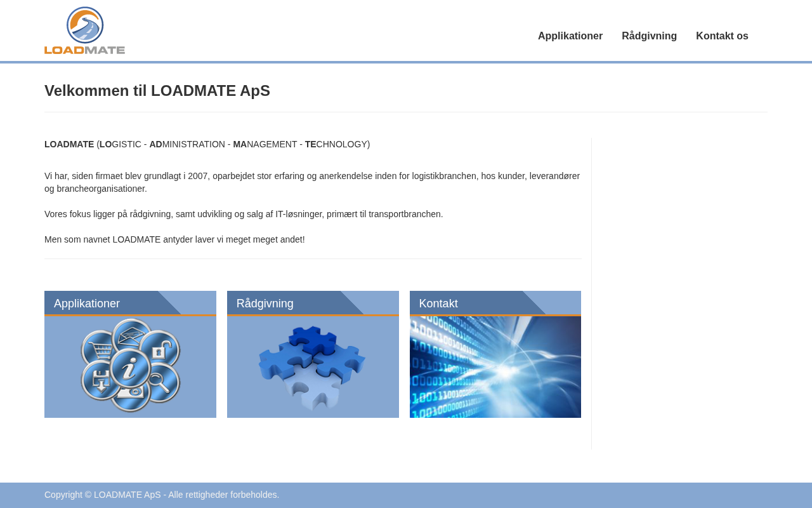Viewport: 812px width, 508px height.
Task: Click the line Men som navnet LOADMATE
Action: (x=174, y=239)
